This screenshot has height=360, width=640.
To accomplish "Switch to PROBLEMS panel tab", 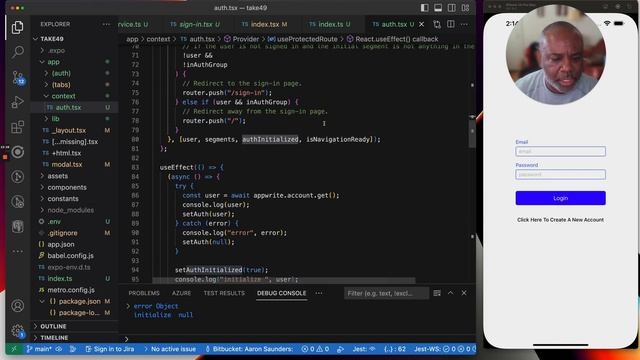I will click(144, 293).
